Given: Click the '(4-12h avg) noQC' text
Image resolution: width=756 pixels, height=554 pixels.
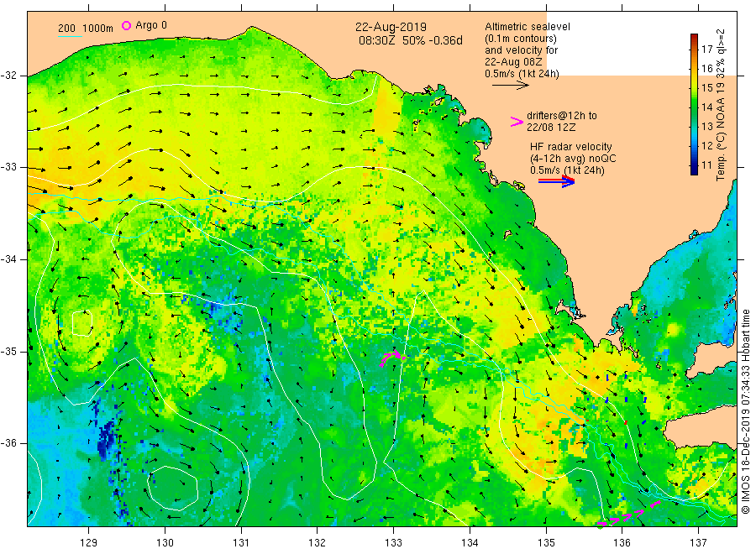Looking at the screenshot, I should [573, 159].
